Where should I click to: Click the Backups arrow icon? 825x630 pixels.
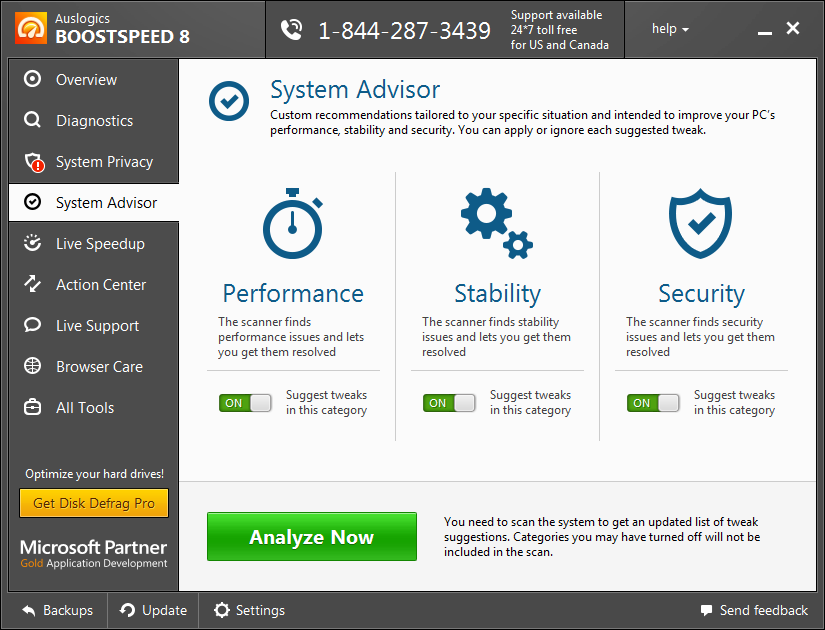pyautogui.click(x=29, y=611)
